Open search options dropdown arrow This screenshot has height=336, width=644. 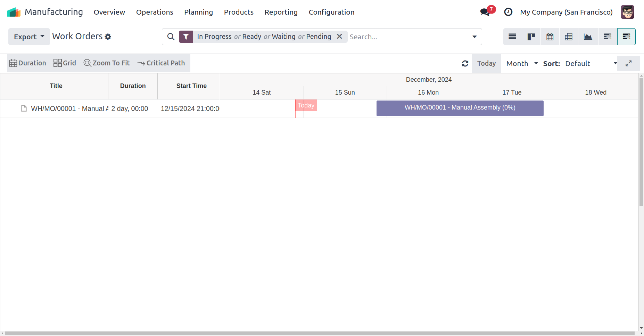pos(474,37)
